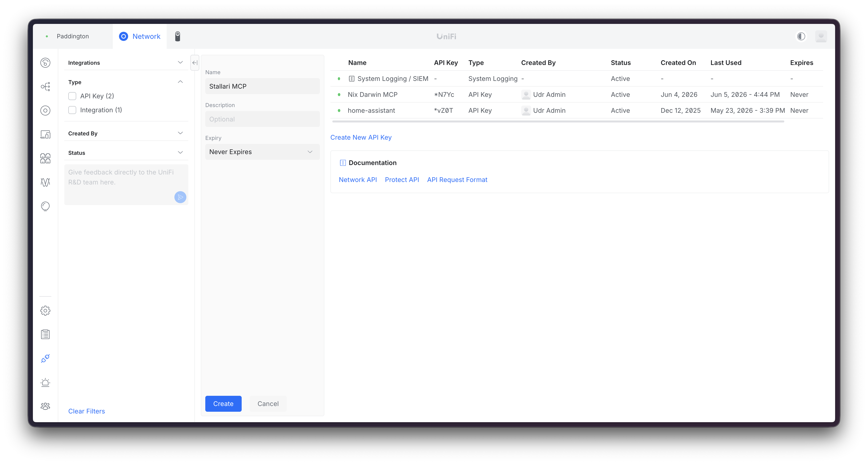Image resolution: width=868 pixels, height=464 pixels.
Task: Select the Network application tab
Action: coord(140,36)
